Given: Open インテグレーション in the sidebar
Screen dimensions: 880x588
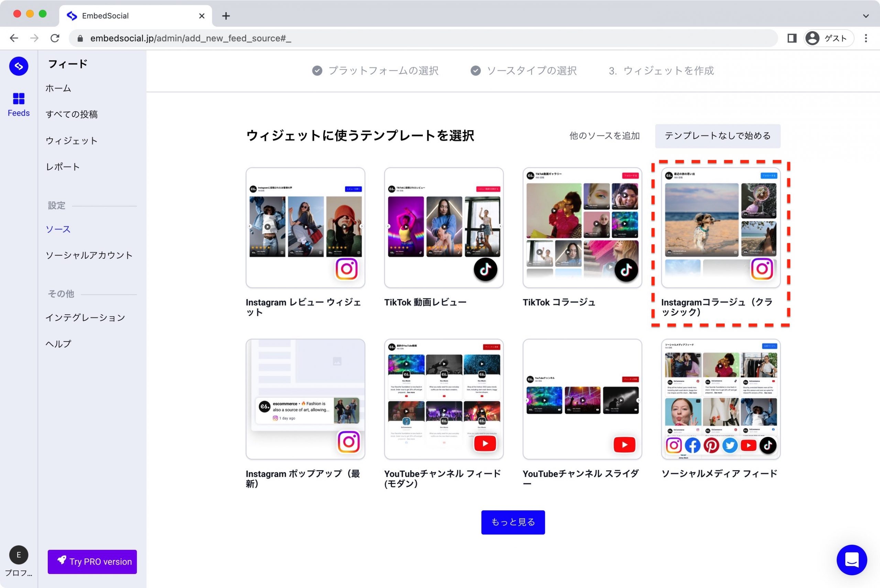Looking at the screenshot, I should [x=85, y=318].
